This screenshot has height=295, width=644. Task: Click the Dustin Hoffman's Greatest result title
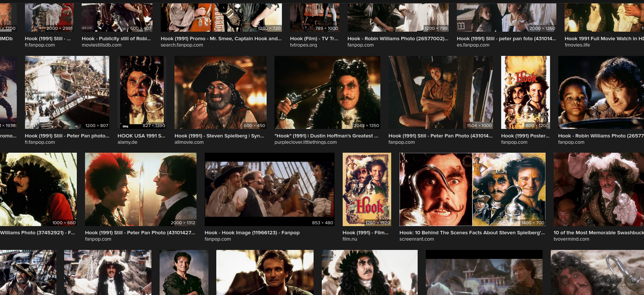tap(326, 136)
